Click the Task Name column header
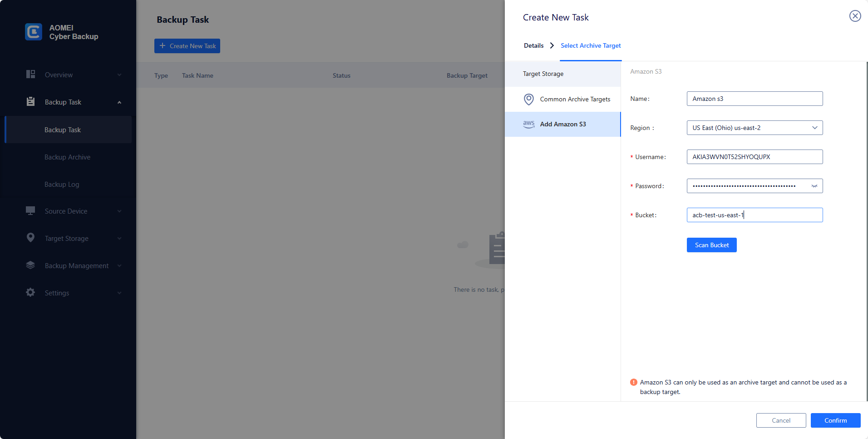This screenshot has width=868, height=439. tap(197, 75)
